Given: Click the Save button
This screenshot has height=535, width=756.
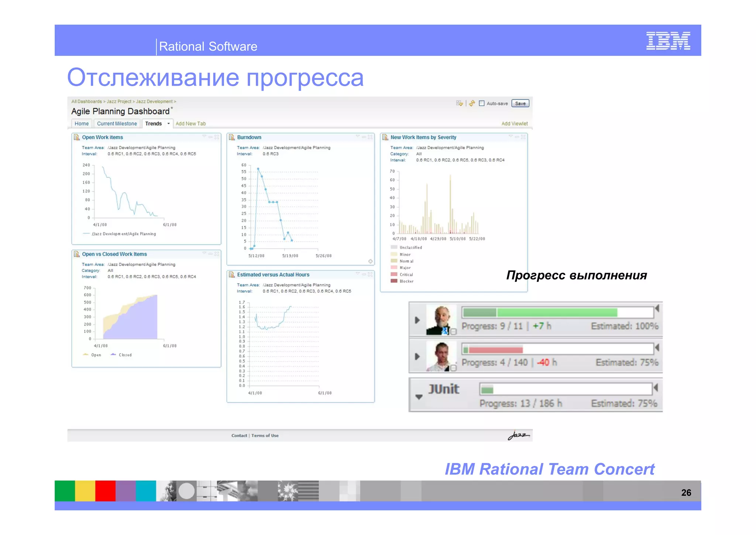Looking at the screenshot, I should tap(520, 103).
